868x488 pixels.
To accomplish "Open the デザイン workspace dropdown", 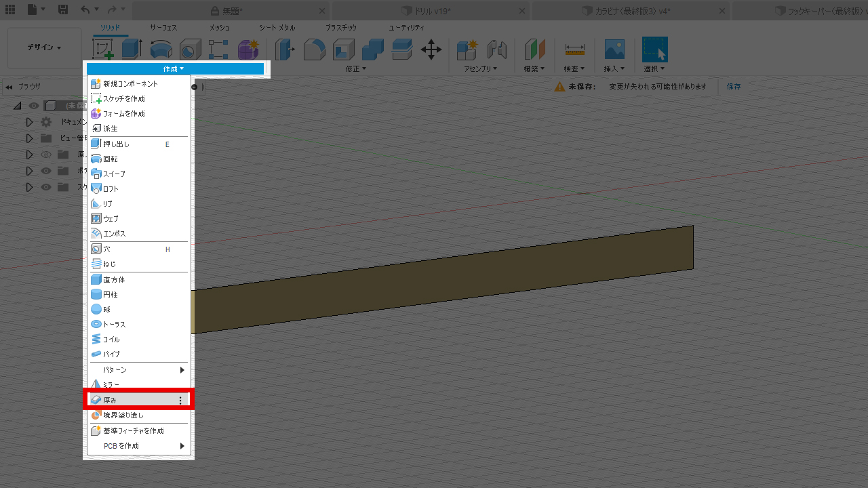I will coord(44,47).
